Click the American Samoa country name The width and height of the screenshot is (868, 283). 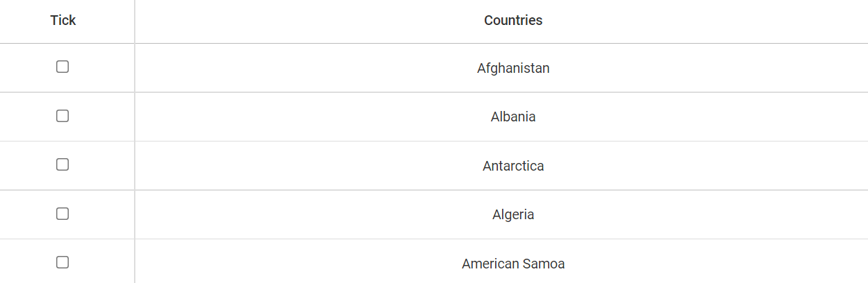pyautogui.click(x=513, y=264)
